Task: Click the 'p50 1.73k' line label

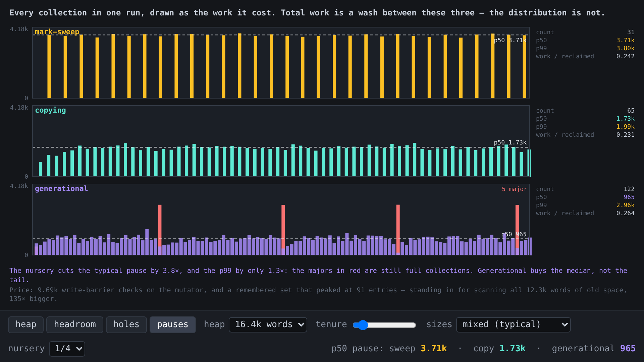Action: click(510, 142)
